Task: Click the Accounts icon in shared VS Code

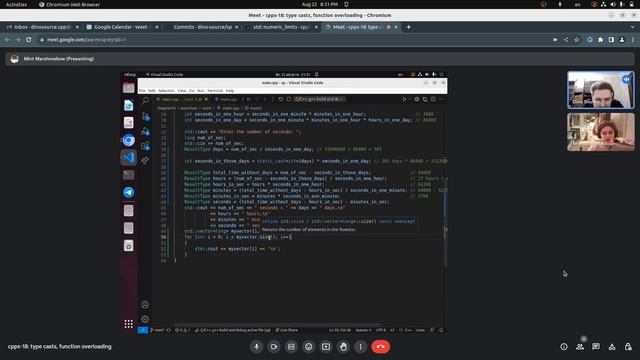Action: click(x=145, y=304)
